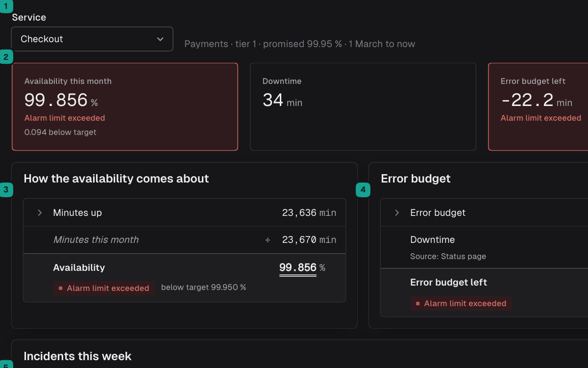Expand the Error budget row chevron
588x368 pixels.
[397, 212]
